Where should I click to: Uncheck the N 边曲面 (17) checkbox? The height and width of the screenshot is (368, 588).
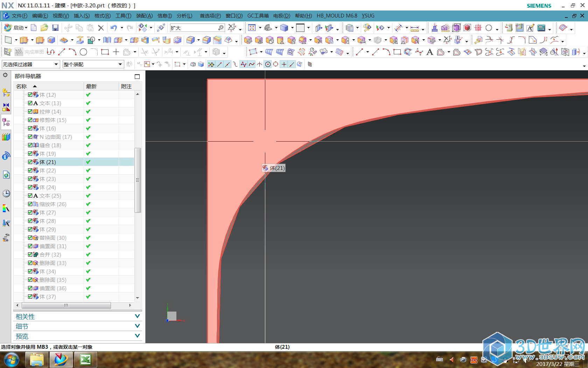pyautogui.click(x=30, y=137)
